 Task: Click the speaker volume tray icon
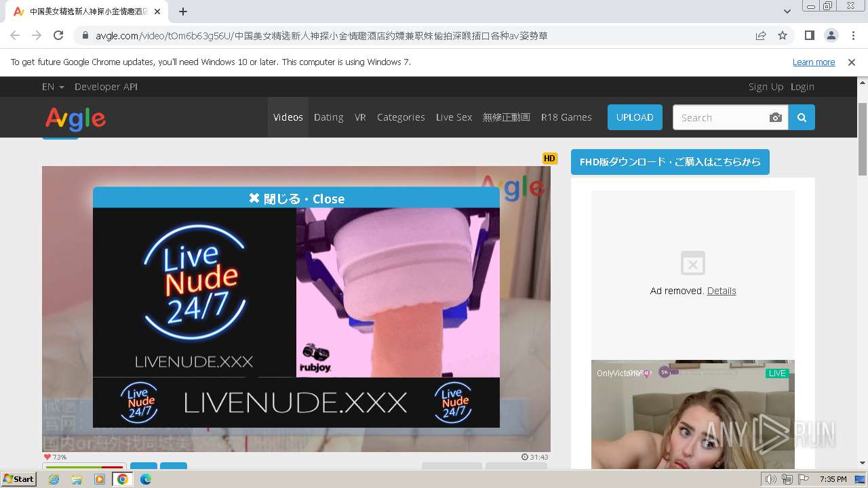pyautogui.click(x=771, y=479)
